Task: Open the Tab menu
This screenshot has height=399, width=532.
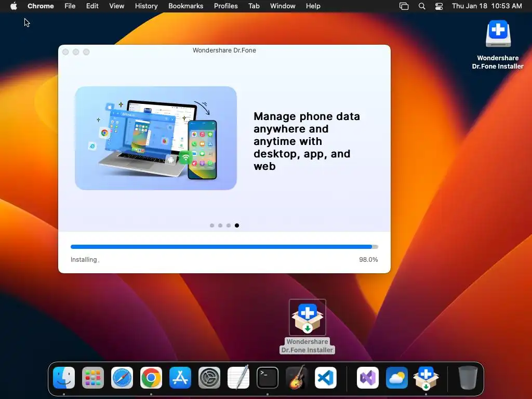Action: click(x=254, y=6)
